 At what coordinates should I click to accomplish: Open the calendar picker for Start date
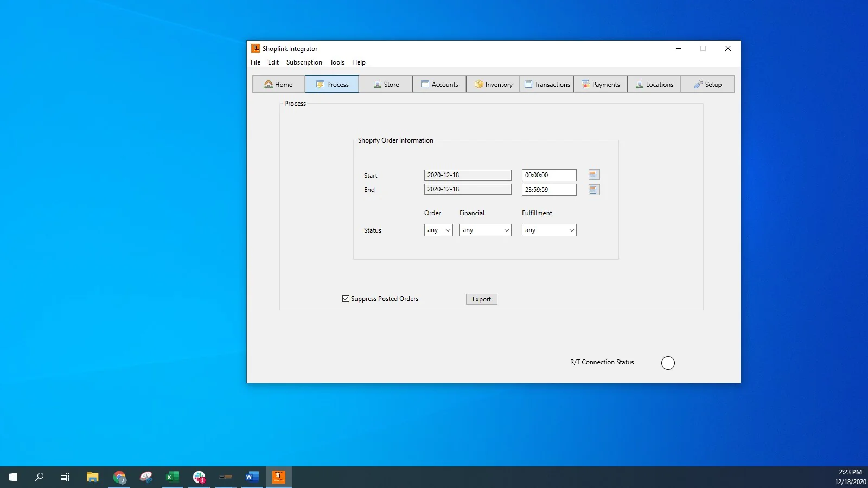(x=593, y=175)
